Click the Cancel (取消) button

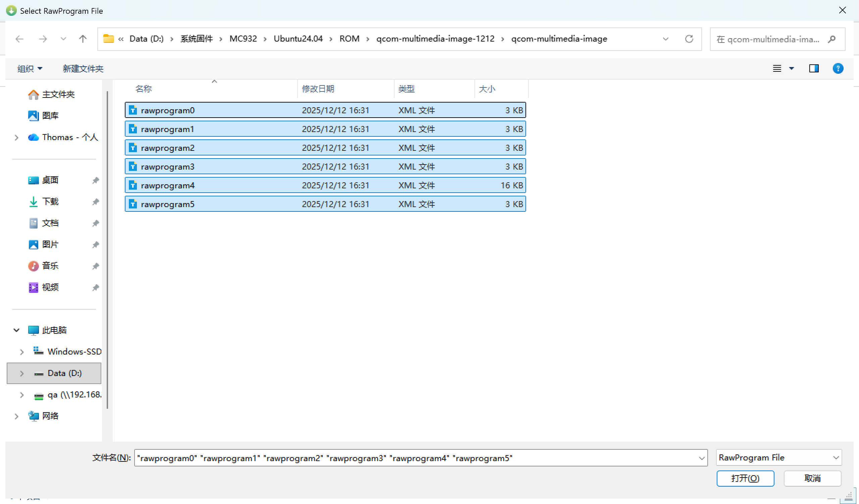coord(812,478)
